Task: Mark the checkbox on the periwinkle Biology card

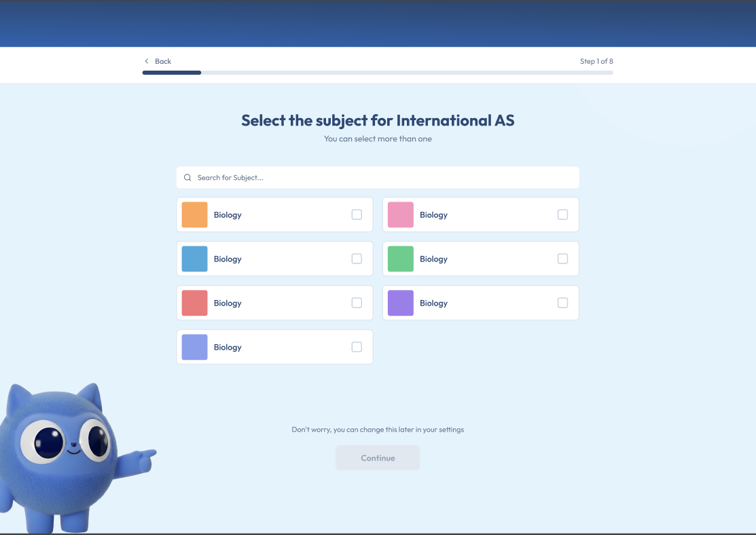Action: click(357, 347)
